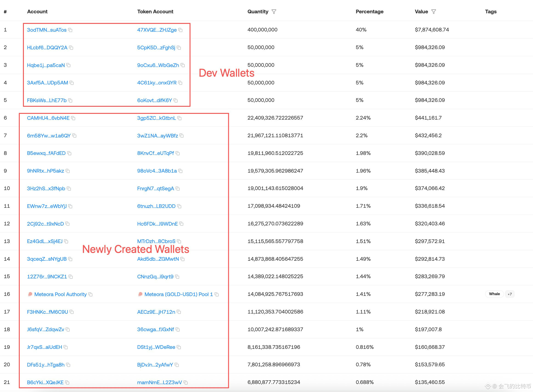533x392 pixels.
Task: Copy token account 4C61ky...onxGYR
Action: click(x=180, y=83)
